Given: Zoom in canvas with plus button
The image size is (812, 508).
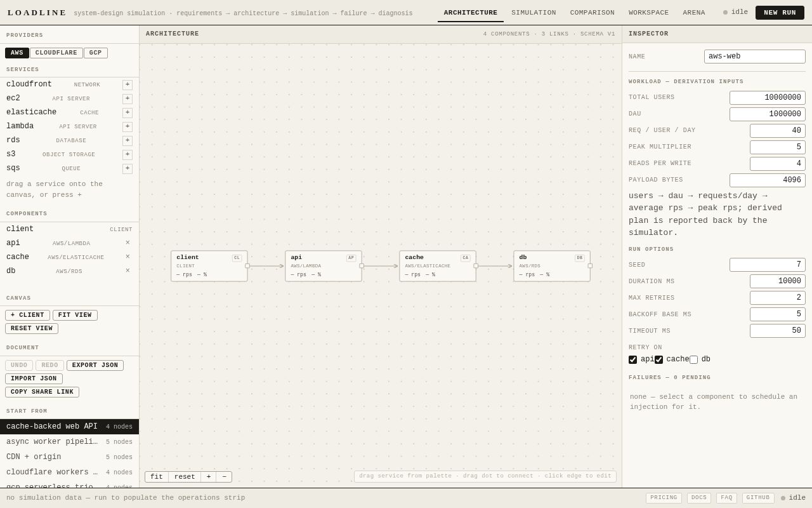Looking at the screenshot, I should click(209, 477).
